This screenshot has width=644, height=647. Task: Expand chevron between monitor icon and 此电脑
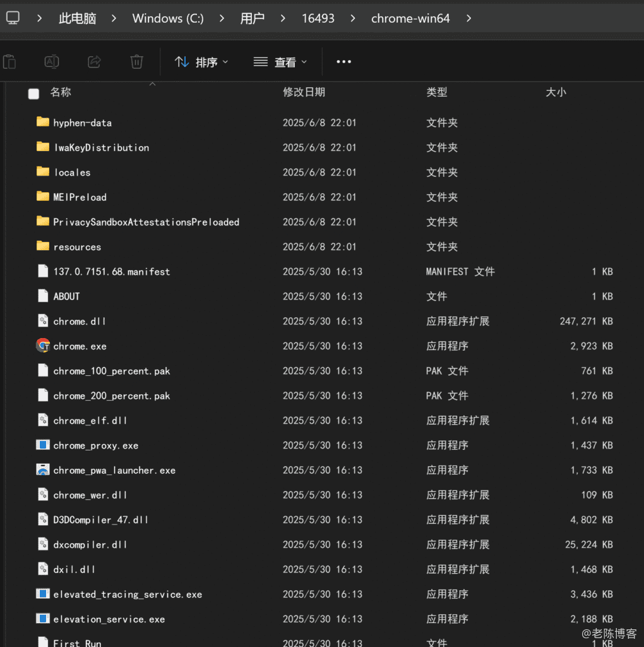pyautogui.click(x=40, y=18)
